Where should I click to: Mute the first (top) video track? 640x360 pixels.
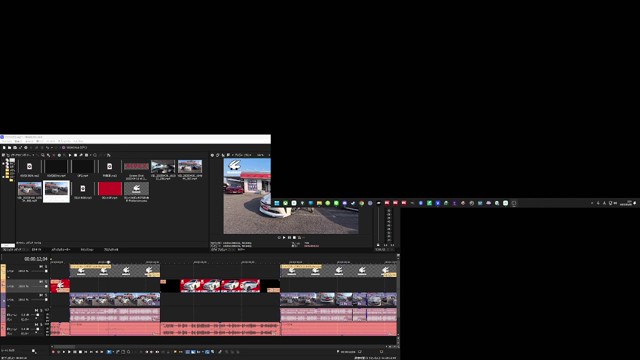[x=41, y=267]
